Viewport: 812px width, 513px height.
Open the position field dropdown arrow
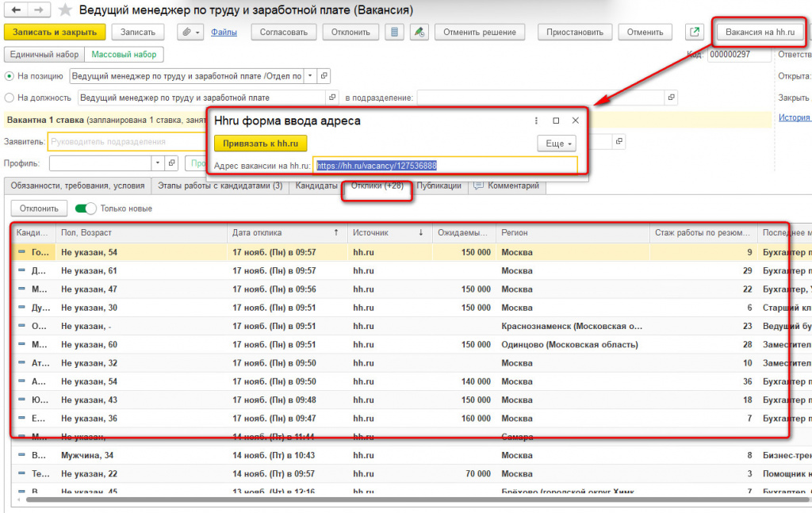pos(310,76)
